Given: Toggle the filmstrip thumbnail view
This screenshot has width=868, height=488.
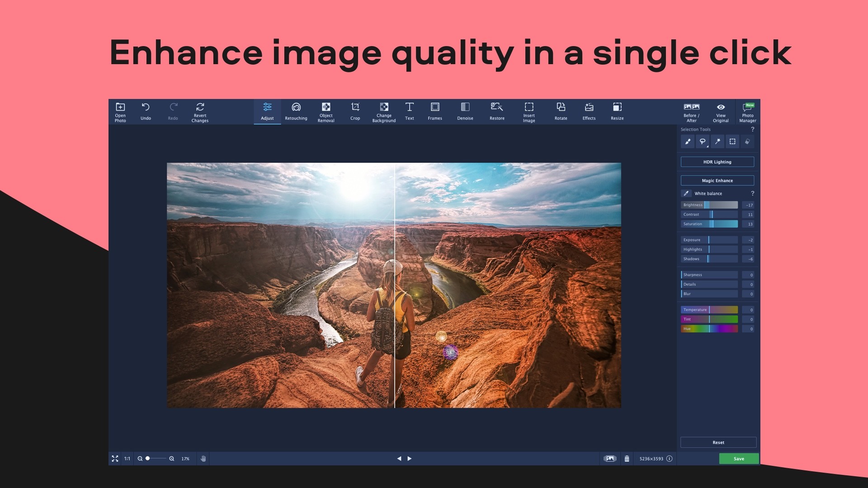Looking at the screenshot, I should tap(610, 458).
